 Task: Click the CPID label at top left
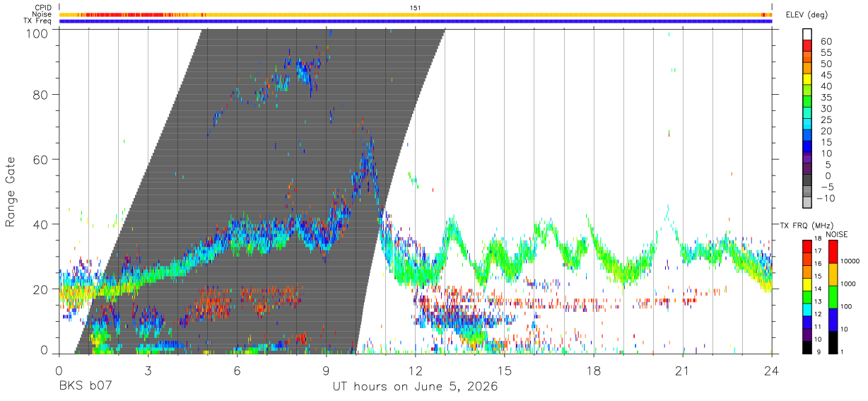pyautogui.click(x=43, y=8)
